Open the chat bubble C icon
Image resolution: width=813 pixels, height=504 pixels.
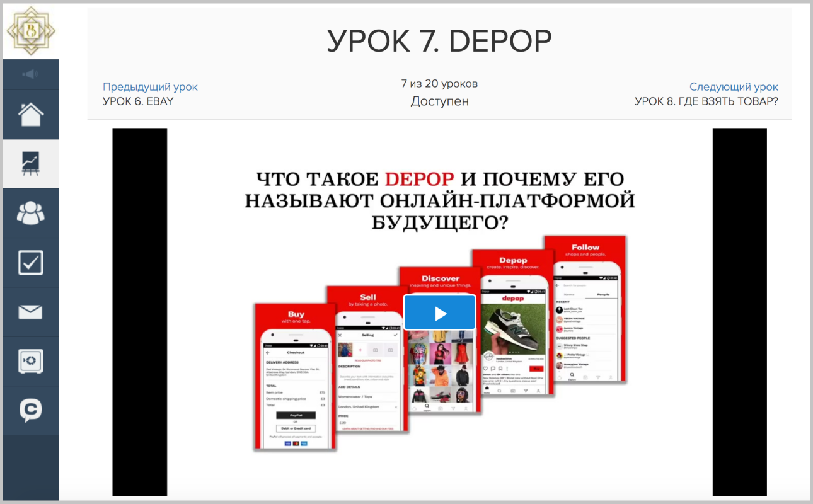(31, 410)
